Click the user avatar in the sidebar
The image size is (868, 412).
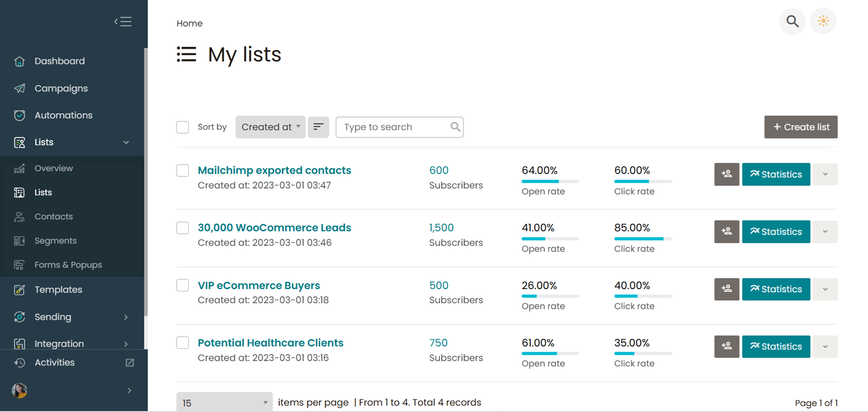pos(19,390)
